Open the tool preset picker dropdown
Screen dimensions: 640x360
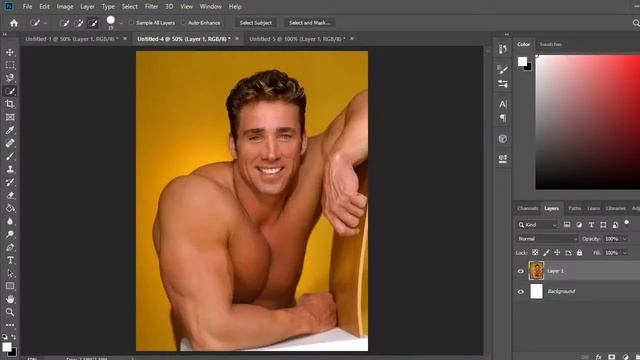45,23
